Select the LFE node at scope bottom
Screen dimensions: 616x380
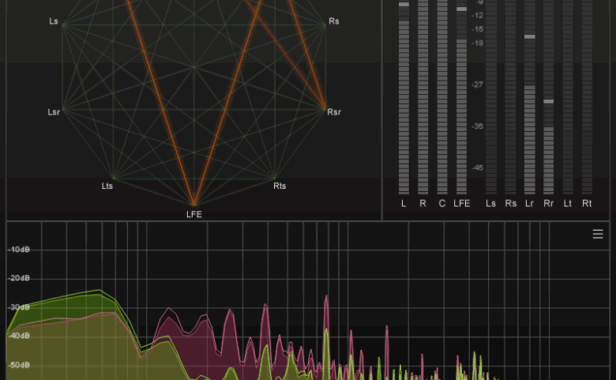pos(194,214)
